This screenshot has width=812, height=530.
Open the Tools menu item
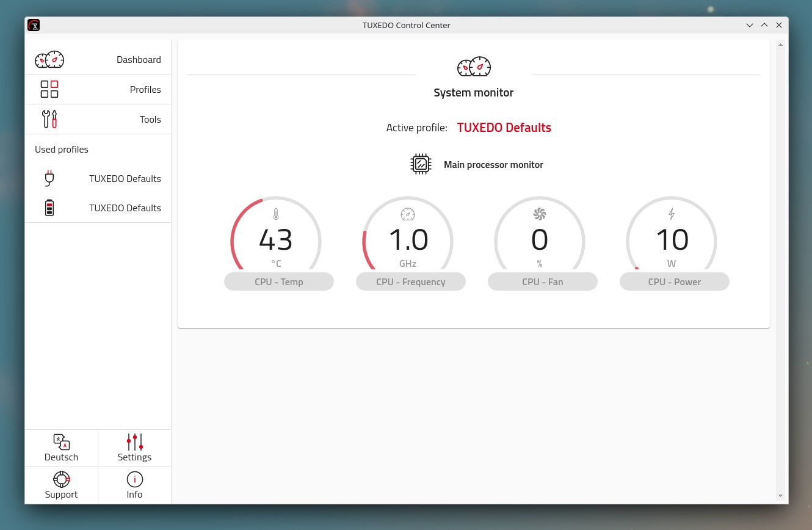pyautogui.click(x=98, y=119)
